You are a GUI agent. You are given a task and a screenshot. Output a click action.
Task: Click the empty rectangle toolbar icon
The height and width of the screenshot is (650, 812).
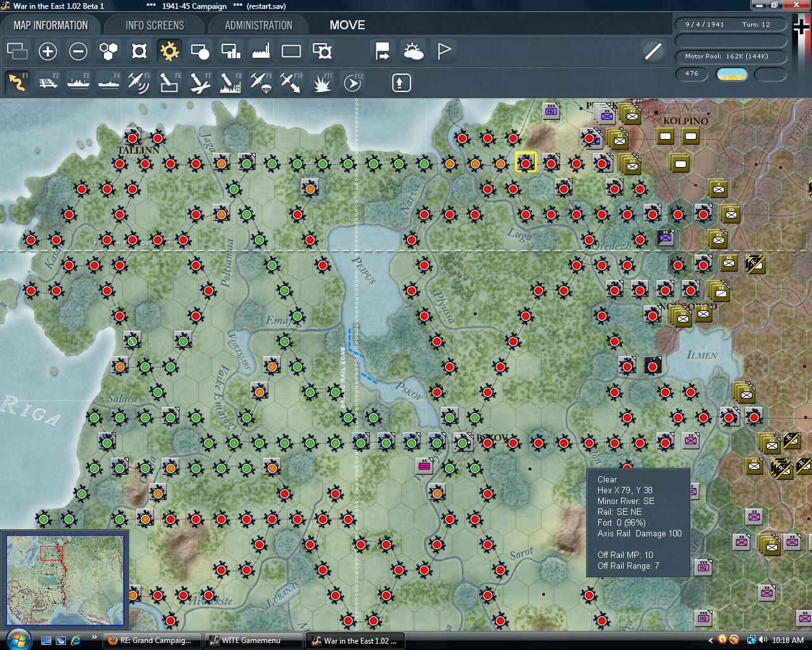coord(291,51)
